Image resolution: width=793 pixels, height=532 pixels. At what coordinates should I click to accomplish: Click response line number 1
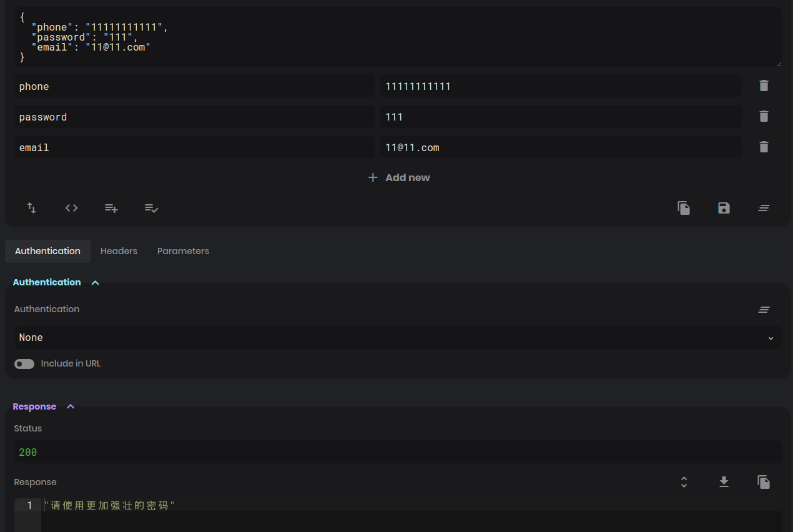point(29,505)
